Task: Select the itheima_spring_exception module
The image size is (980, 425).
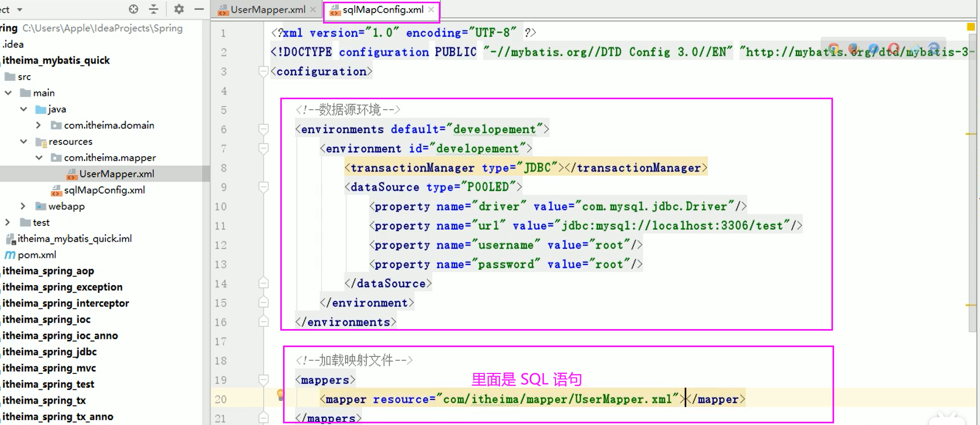Action: click(63, 287)
